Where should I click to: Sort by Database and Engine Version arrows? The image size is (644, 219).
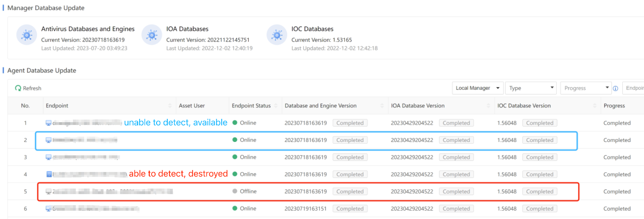tap(382, 106)
